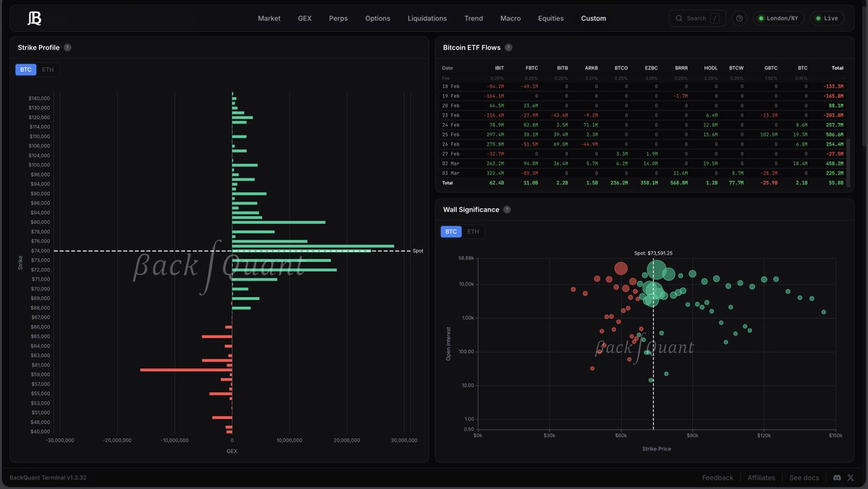The height and width of the screenshot is (489, 868).
Task: Click the longest green GEX bar
Action: tap(313, 246)
